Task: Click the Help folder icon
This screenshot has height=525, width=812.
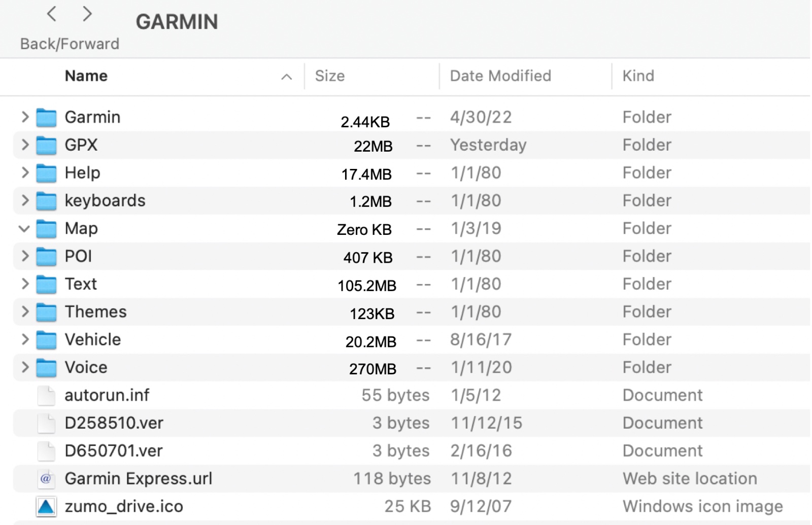Action: tap(46, 173)
